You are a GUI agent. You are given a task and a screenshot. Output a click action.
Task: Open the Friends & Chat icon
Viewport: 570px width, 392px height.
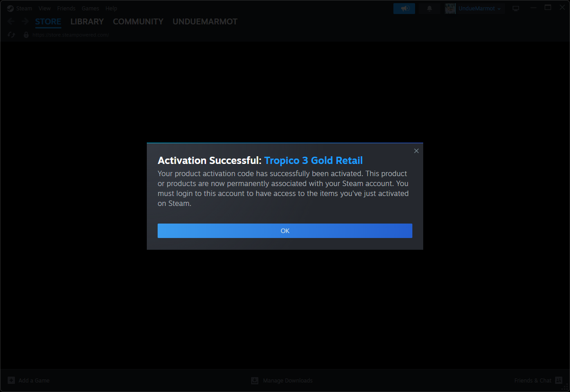click(x=558, y=380)
